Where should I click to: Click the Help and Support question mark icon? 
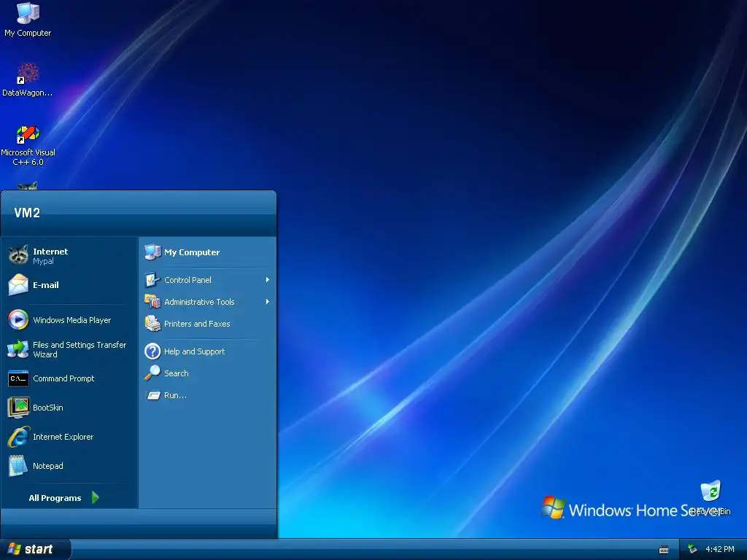pos(152,351)
